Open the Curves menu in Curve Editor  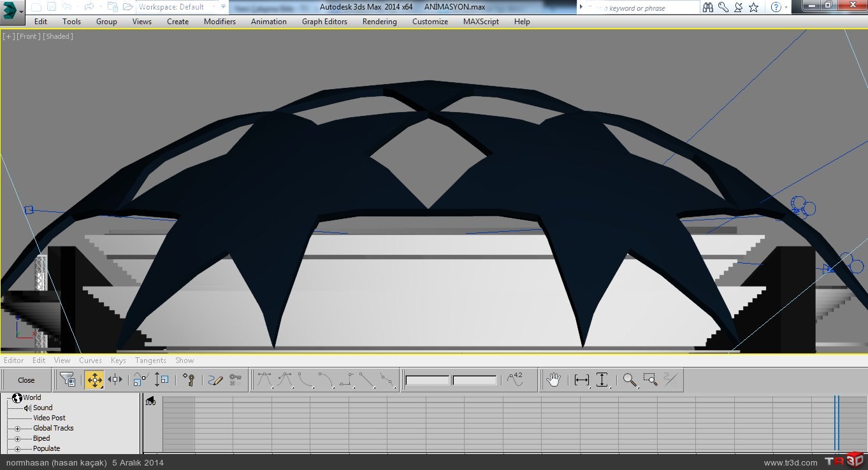click(x=90, y=360)
